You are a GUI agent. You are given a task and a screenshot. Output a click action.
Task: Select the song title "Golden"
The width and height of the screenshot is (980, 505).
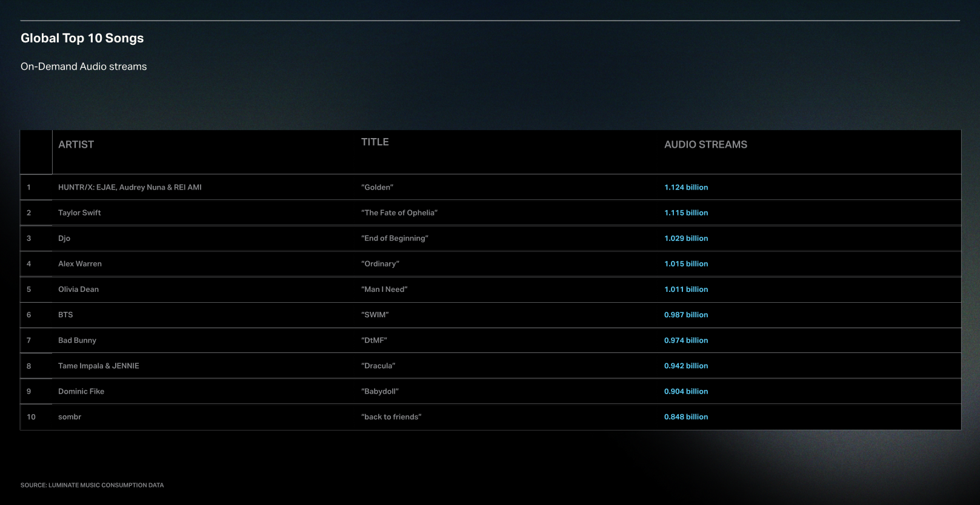[377, 187]
